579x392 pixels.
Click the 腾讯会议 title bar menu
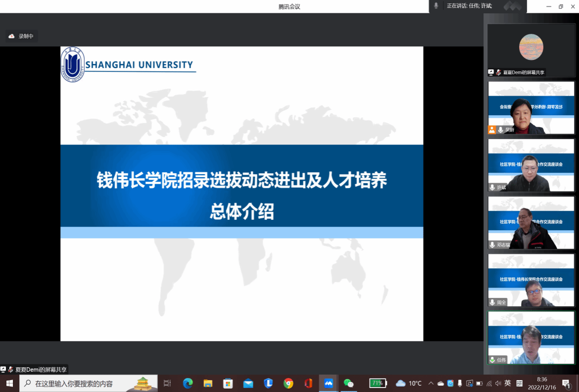289,6
